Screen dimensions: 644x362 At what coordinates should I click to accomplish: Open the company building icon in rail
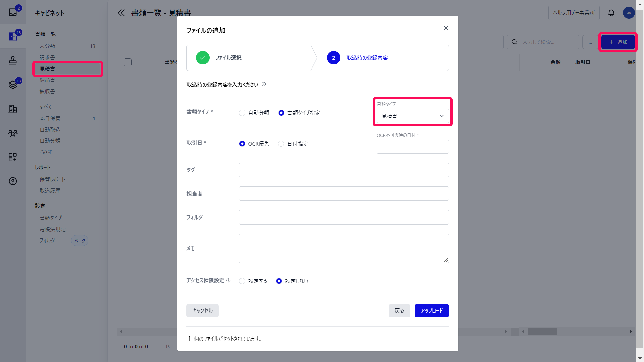pos(13,109)
